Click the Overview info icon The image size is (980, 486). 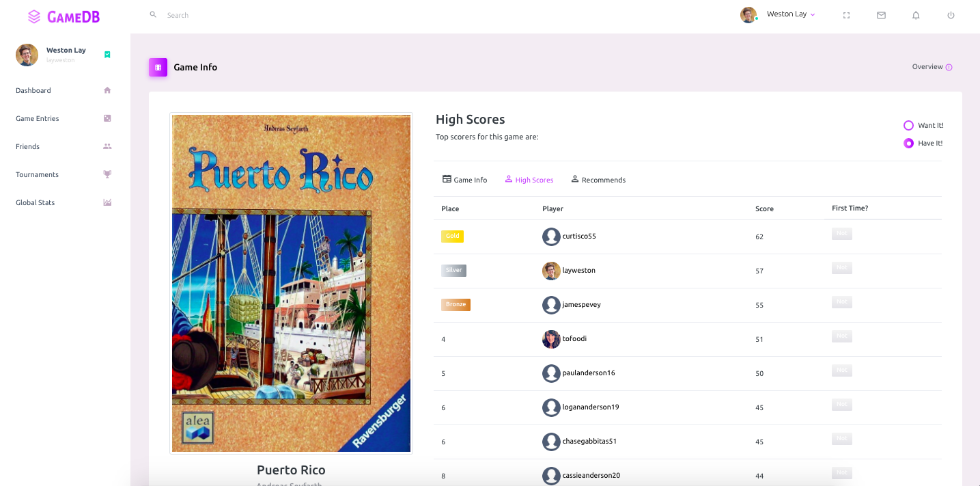pyautogui.click(x=949, y=67)
